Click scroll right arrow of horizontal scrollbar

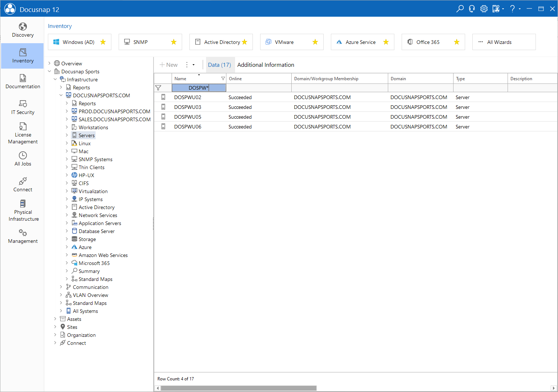pos(554,388)
